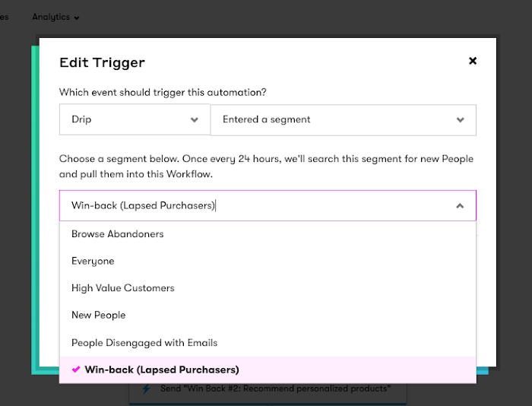The height and width of the screenshot is (406, 532).
Task: Click the pink checkmark on Win-back
Action: click(x=76, y=370)
